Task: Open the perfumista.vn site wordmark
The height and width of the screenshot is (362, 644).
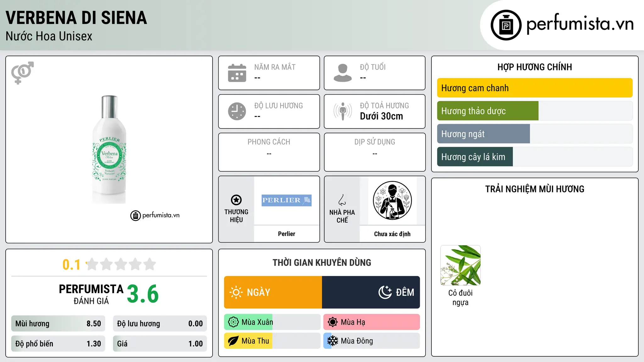Action: [580, 24]
